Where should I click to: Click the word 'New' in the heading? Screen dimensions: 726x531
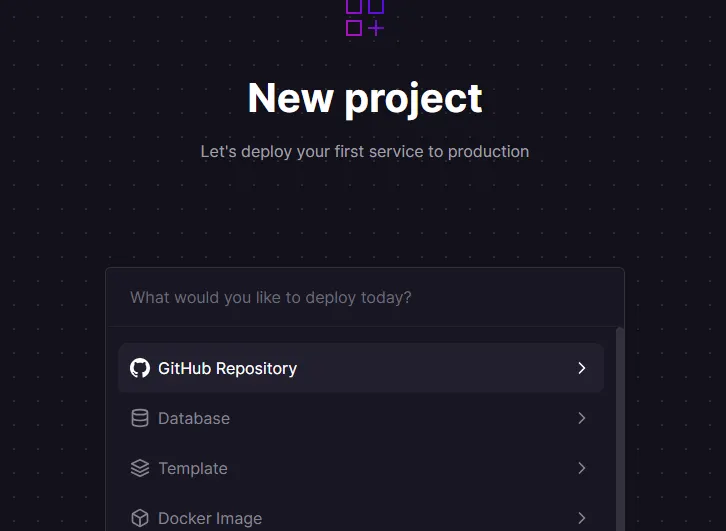point(289,98)
